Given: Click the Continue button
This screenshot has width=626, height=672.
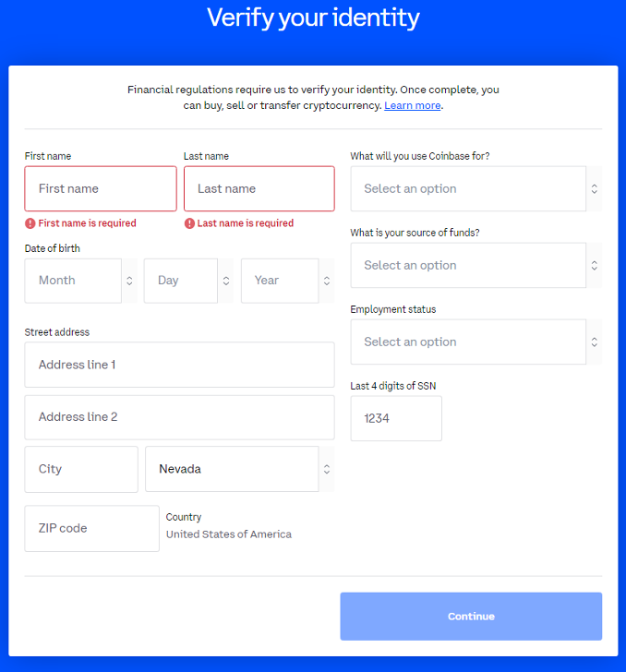Looking at the screenshot, I should 471,617.
